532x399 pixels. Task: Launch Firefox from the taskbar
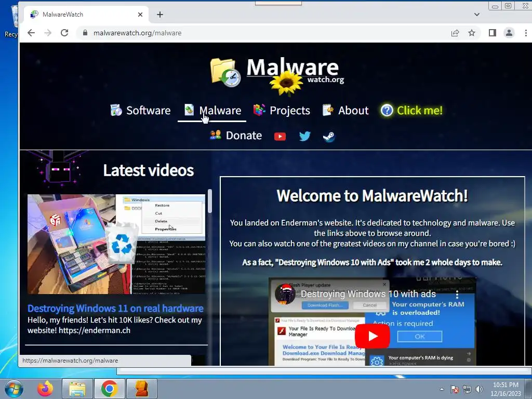(x=45, y=389)
